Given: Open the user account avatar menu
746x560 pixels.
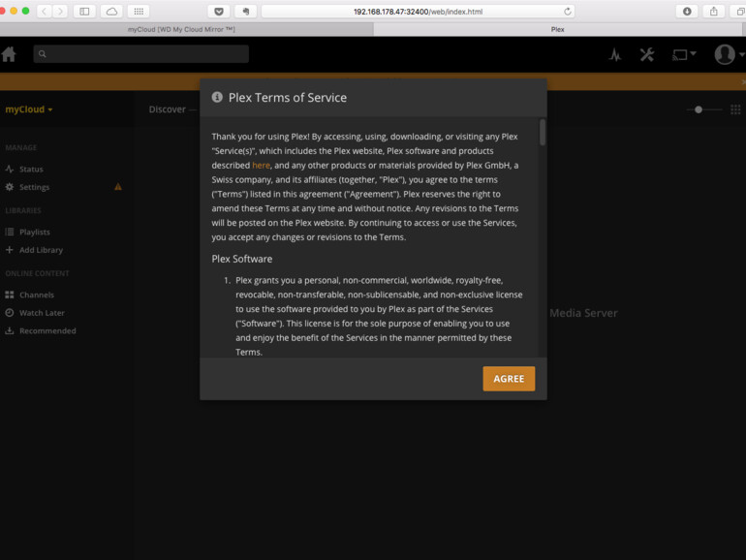Looking at the screenshot, I should click(x=729, y=54).
